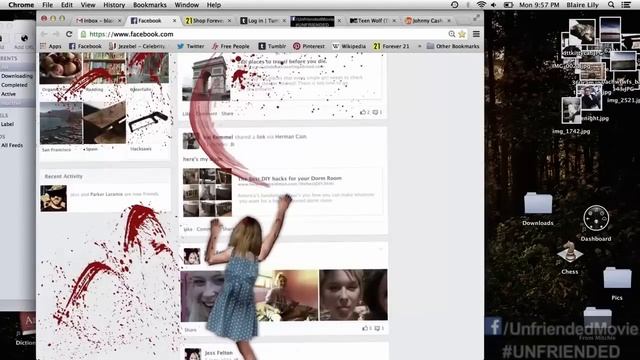Open the Pics folder on desktop

pos(617,284)
